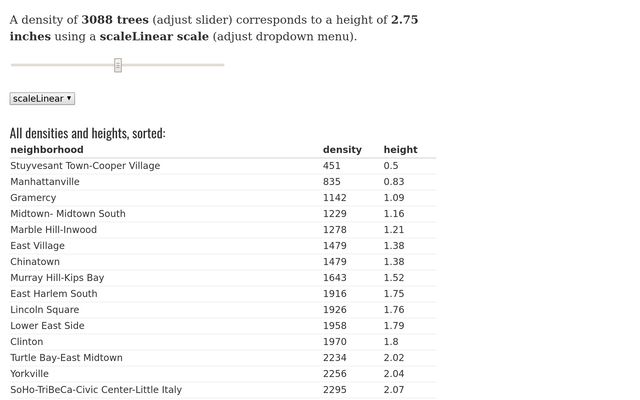Viewport: 640px width, 400px height.
Task: Click the Marble Hill-Inwood entry
Action: [53, 229]
